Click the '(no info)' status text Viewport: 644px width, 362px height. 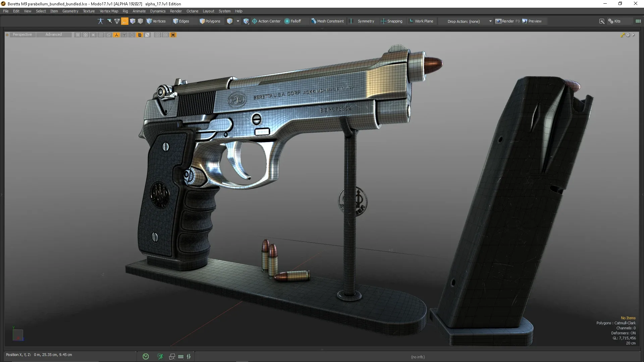click(418, 357)
